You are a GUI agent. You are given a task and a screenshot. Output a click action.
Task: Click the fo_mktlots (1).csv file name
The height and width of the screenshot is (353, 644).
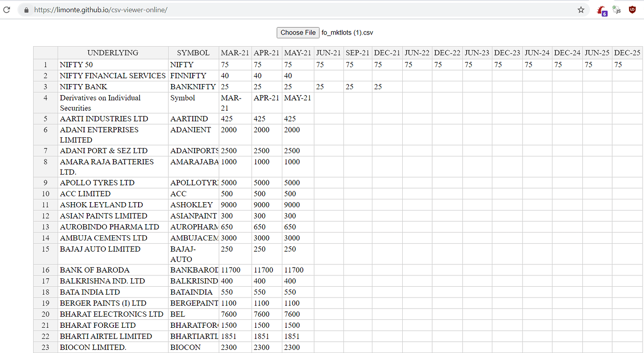tap(347, 33)
